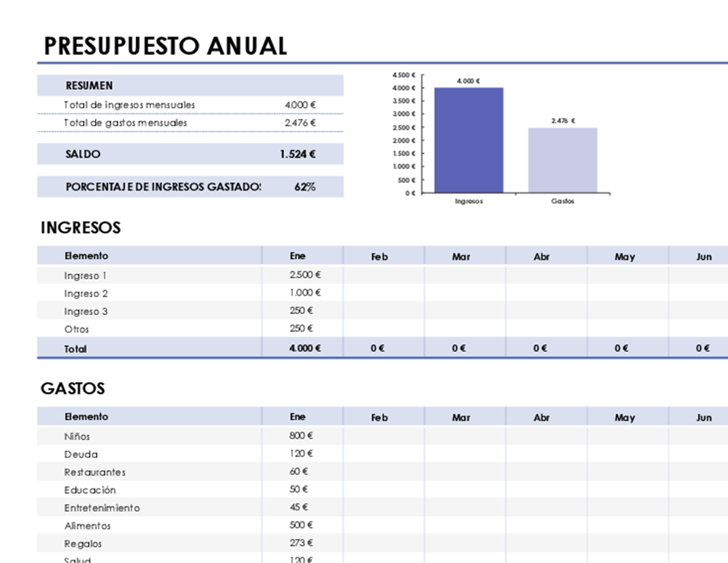Click the 4.500 € tick on chart axis
Image resolution: width=728 pixels, height=563 pixels.
403,75
